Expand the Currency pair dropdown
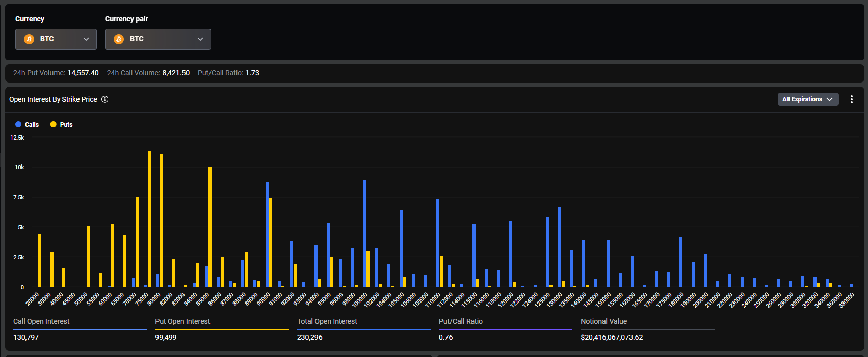The image size is (868, 357). tap(158, 39)
